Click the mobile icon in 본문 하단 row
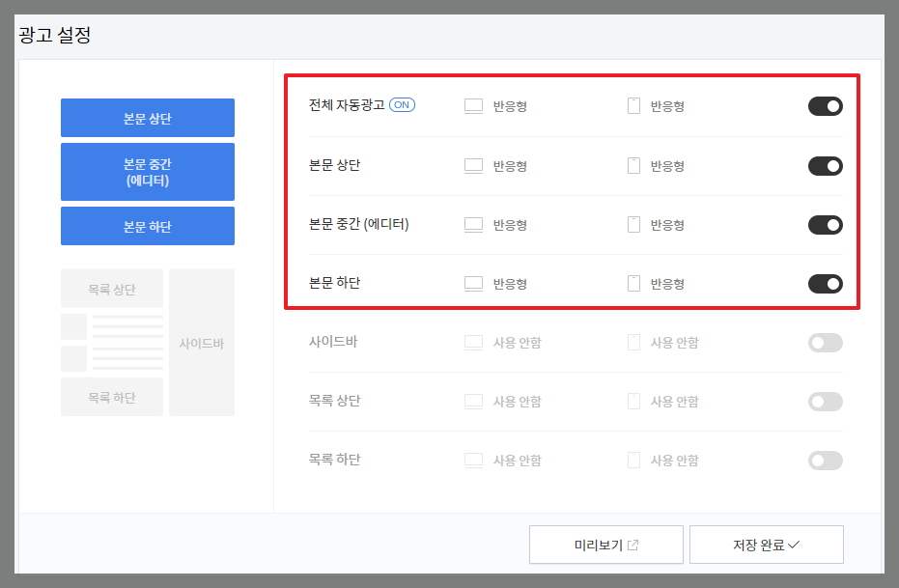This screenshot has height=588, width=899. (x=633, y=284)
